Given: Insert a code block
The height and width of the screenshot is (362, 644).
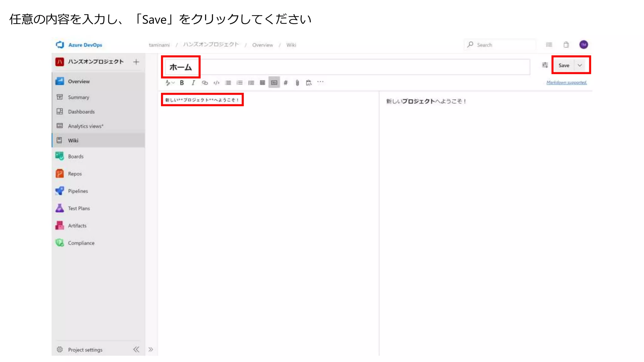Looking at the screenshot, I should (x=216, y=83).
